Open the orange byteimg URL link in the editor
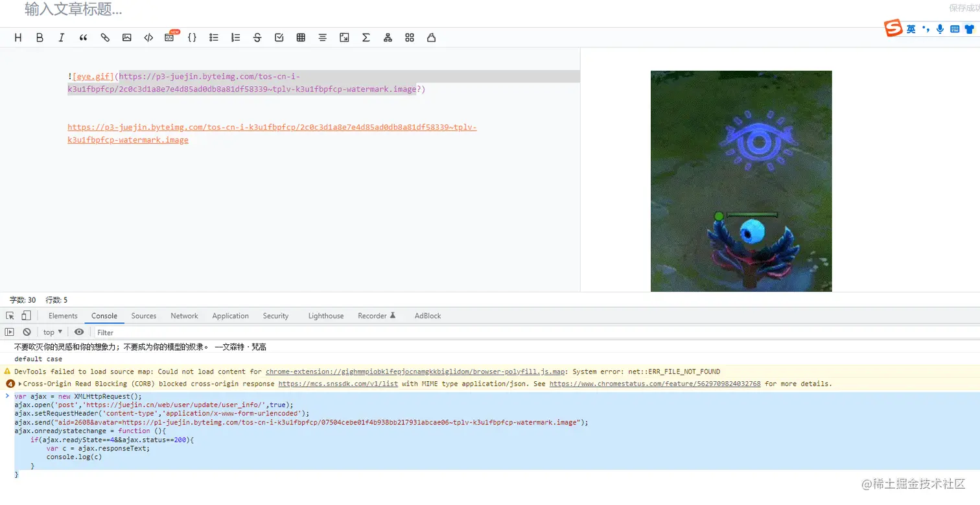 pos(272,134)
